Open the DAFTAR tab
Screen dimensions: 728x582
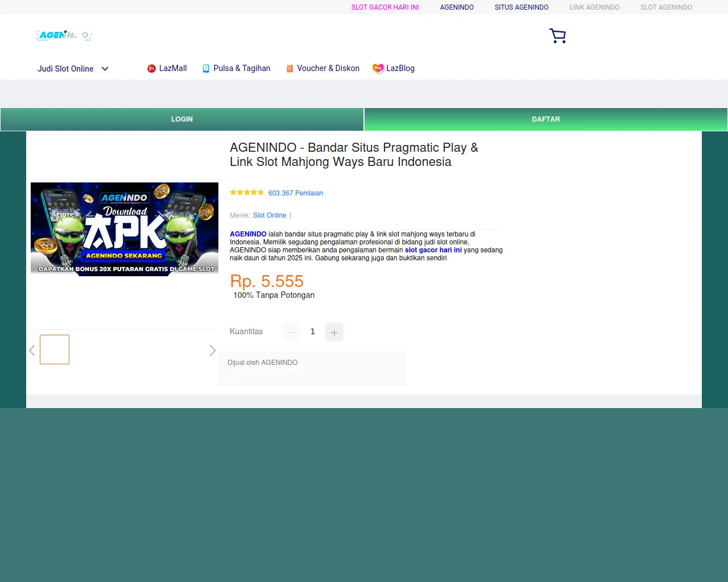pyautogui.click(x=545, y=119)
